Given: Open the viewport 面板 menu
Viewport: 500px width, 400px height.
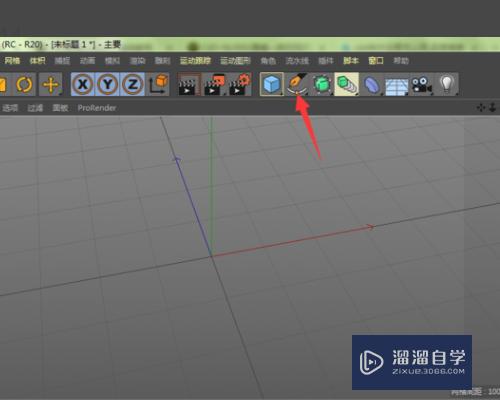Looking at the screenshot, I should [x=60, y=108].
